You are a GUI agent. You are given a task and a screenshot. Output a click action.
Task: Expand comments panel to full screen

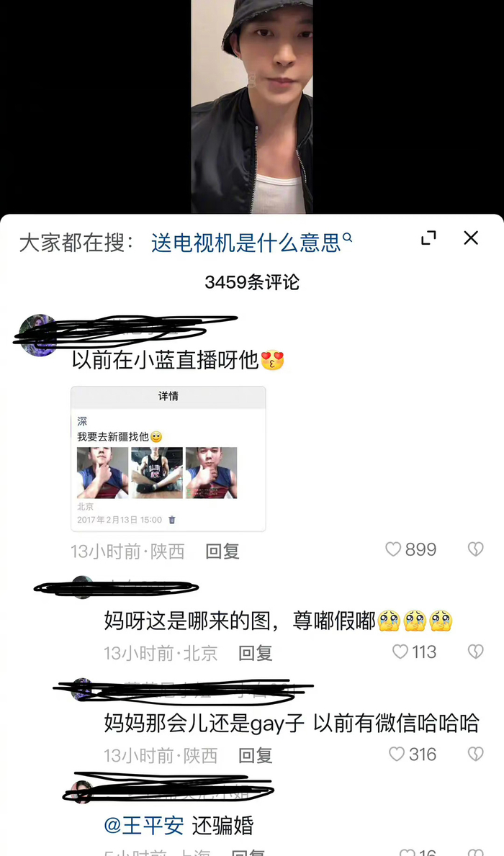click(x=428, y=238)
